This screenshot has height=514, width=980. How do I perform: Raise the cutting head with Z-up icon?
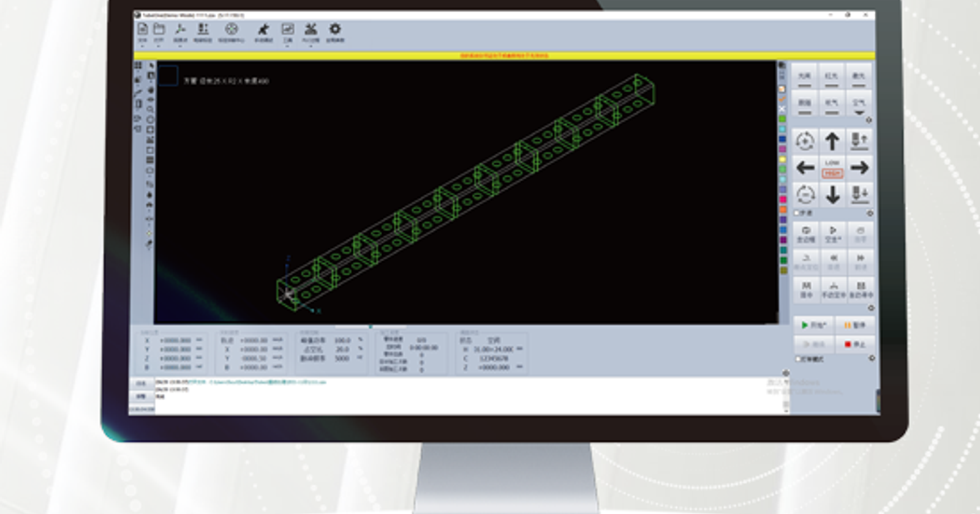859,141
